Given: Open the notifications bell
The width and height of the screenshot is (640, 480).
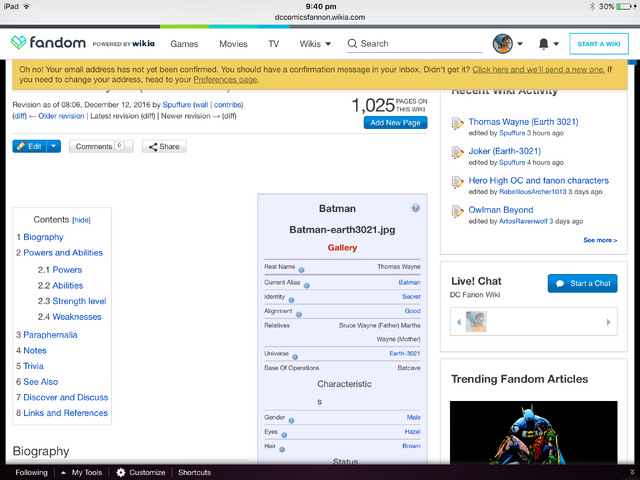Looking at the screenshot, I should [x=543, y=44].
